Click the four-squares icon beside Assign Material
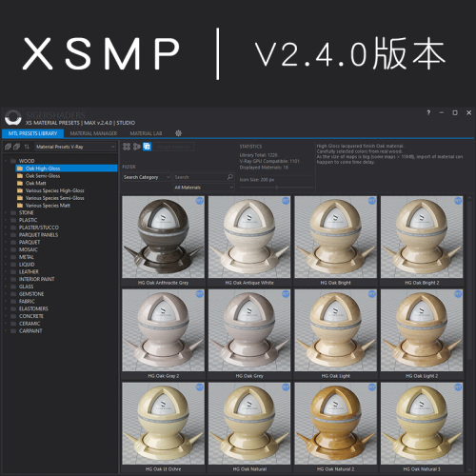 127,147
